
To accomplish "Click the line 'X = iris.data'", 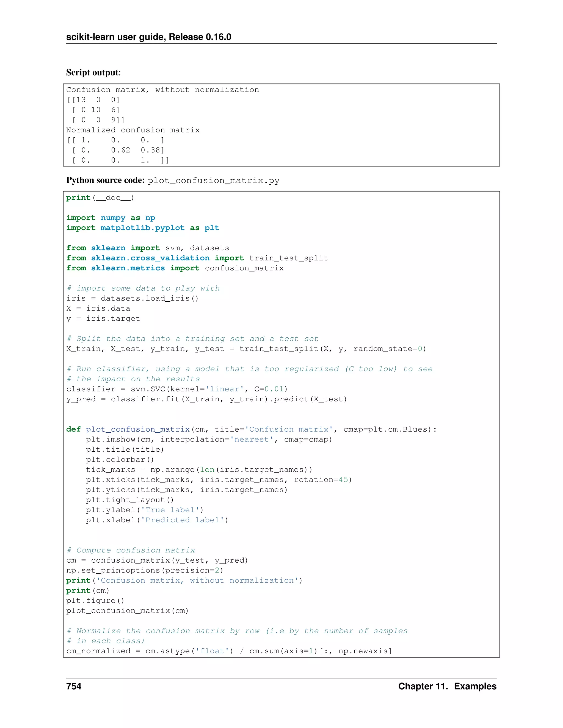I will coord(98,309).
